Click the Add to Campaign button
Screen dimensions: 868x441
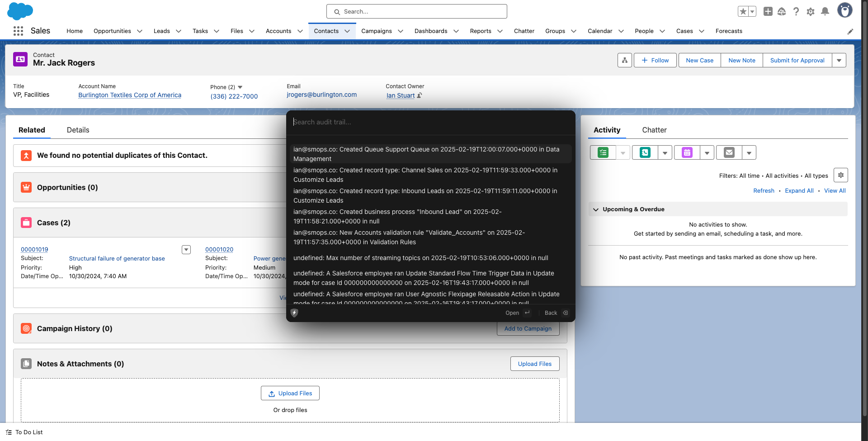pyautogui.click(x=528, y=329)
